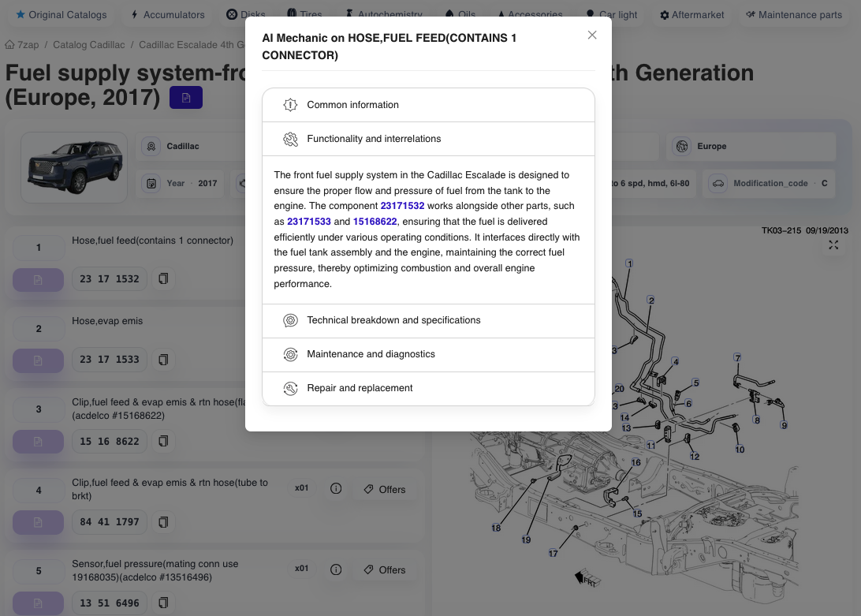The height and width of the screenshot is (616, 861).
Task: View Offers for Sensor,fuel pressure
Action: (x=385, y=569)
